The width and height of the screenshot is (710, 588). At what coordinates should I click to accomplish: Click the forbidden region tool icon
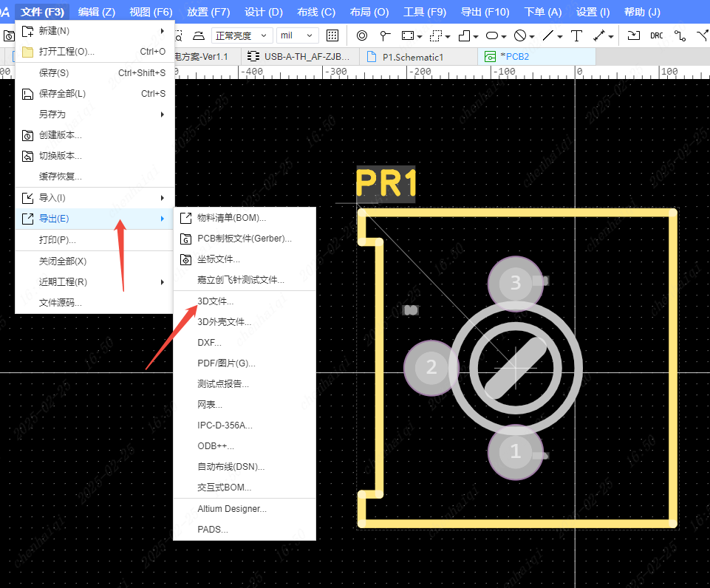click(520, 35)
